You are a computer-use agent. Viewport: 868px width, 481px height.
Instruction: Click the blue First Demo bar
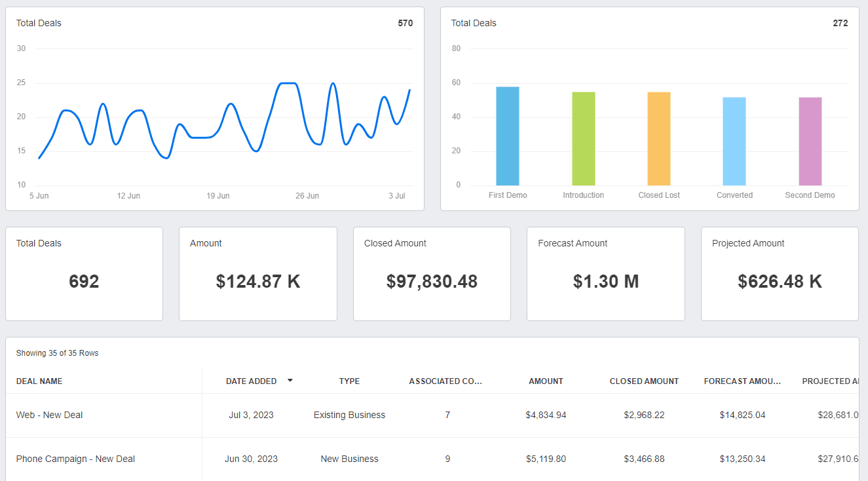(x=508, y=136)
